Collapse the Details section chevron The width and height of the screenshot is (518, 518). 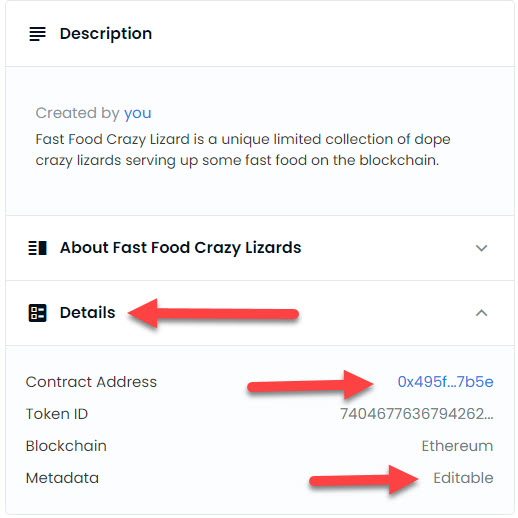tap(481, 313)
